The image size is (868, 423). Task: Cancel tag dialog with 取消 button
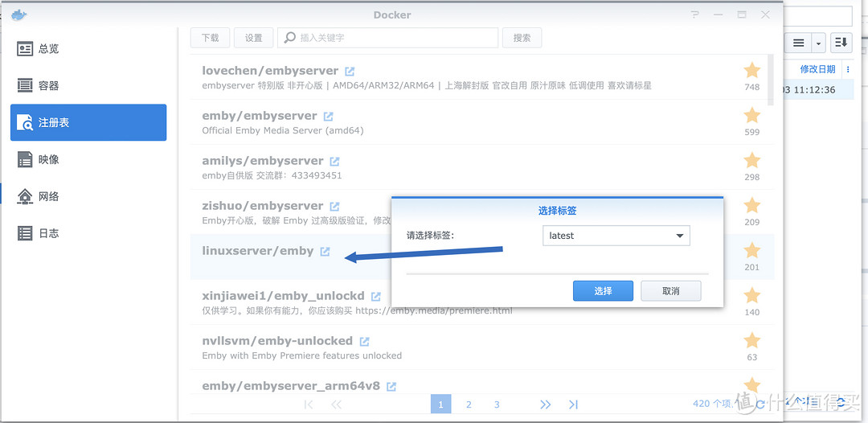click(671, 290)
